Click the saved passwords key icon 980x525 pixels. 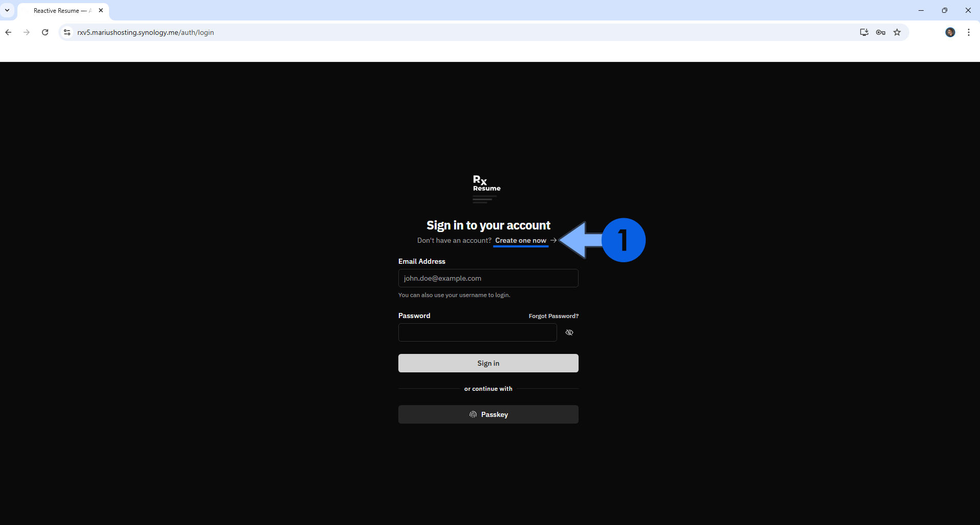click(881, 32)
